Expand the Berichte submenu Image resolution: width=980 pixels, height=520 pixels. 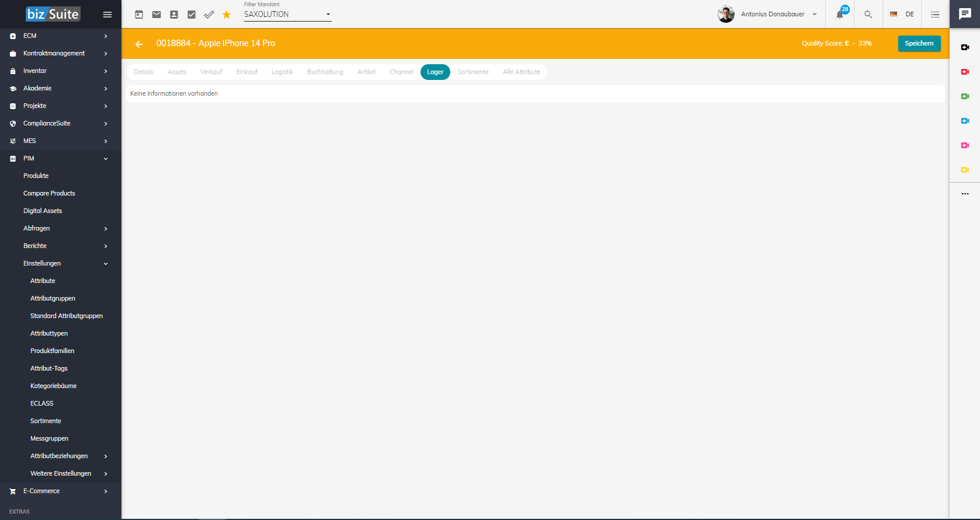[61, 246]
